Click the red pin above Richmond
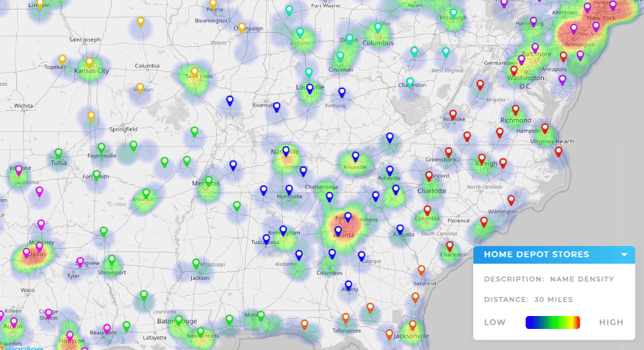The image size is (644, 350). click(x=515, y=110)
